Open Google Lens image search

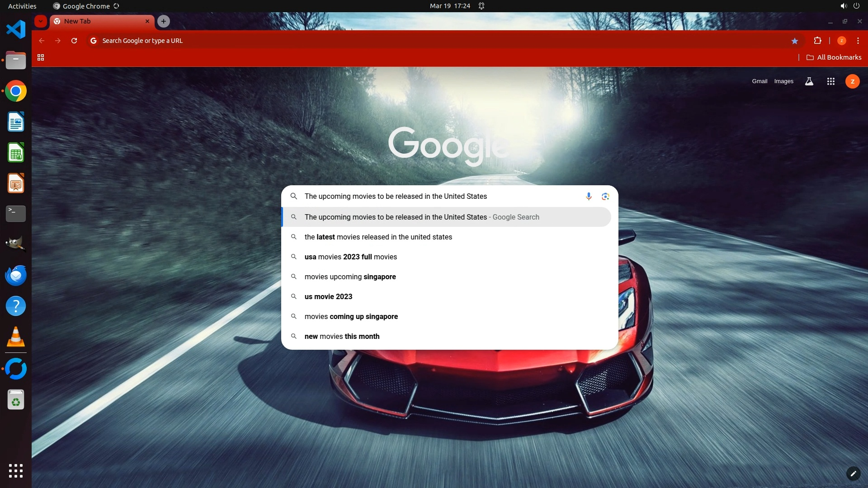pyautogui.click(x=605, y=196)
